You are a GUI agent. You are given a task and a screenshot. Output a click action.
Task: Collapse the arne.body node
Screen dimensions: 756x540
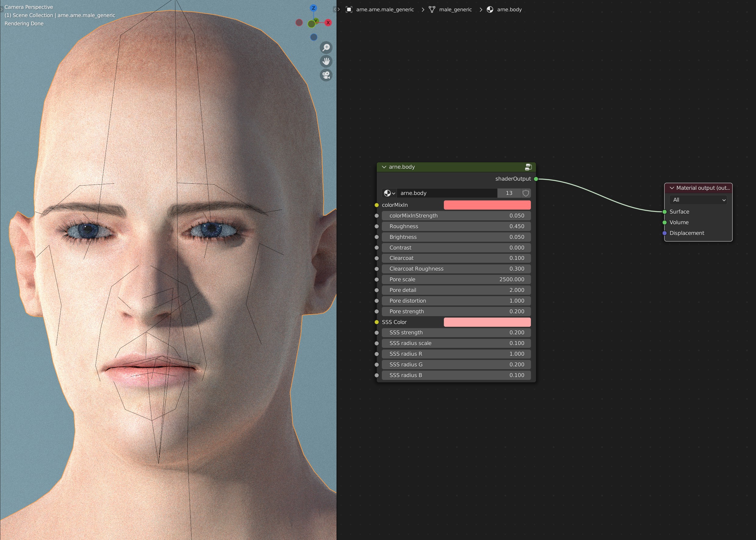(384, 167)
